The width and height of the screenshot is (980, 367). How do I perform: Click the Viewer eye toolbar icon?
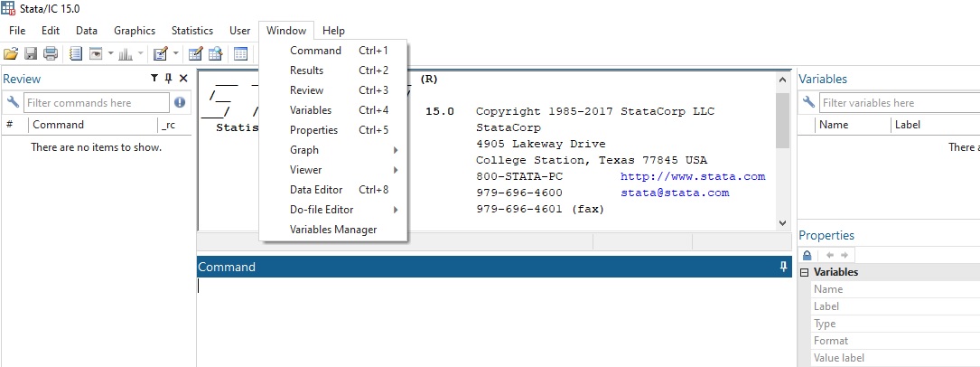(x=96, y=53)
